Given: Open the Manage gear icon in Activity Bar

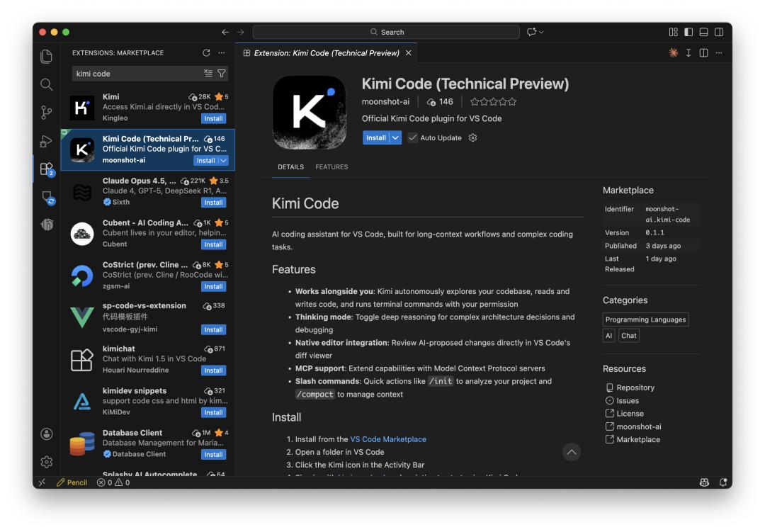Looking at the screenshot, I should point(47,462).
